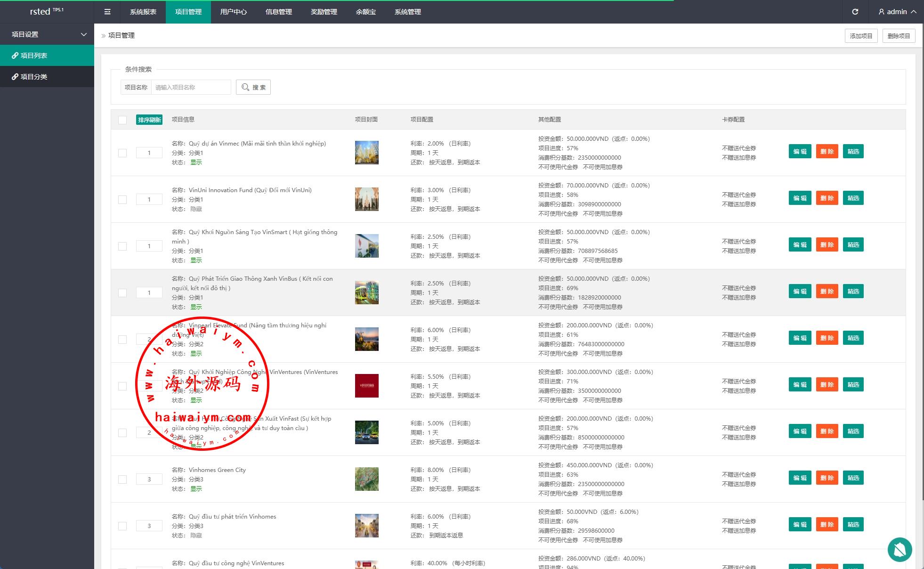Click the refresh icon in top bar
Viewport: 924px width, 569px height.
pyautogui.click(x=855, y=12)
